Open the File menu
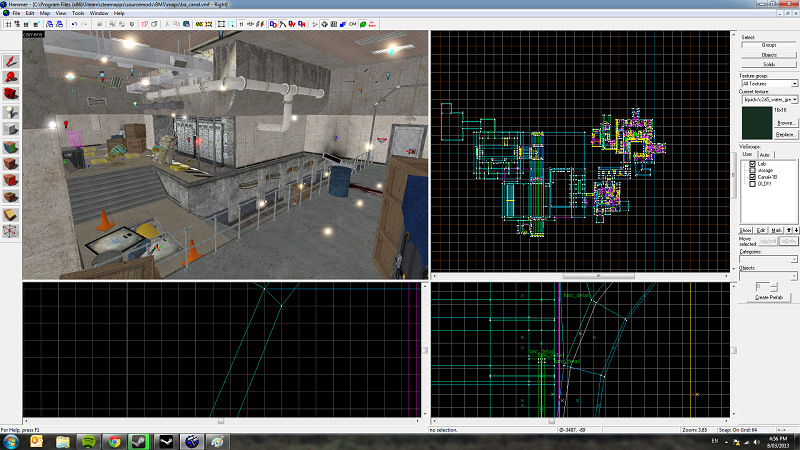The width and height of the screenshot is (800, 450). [x=16, y=13]
